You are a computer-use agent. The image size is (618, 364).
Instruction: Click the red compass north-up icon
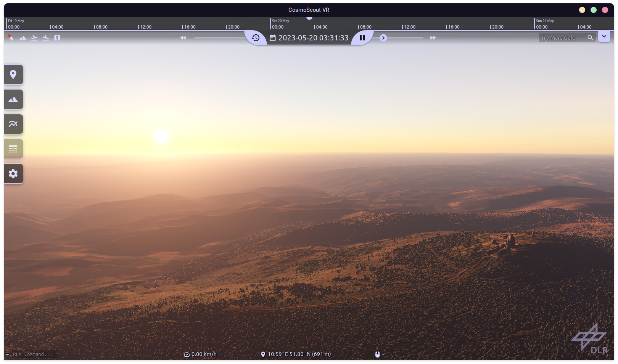coord(11,37)
